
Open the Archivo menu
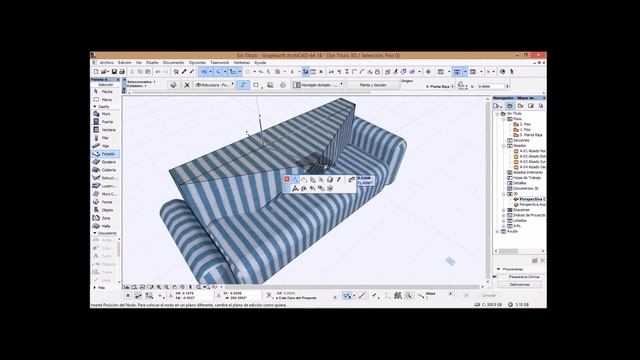point(107,63)
